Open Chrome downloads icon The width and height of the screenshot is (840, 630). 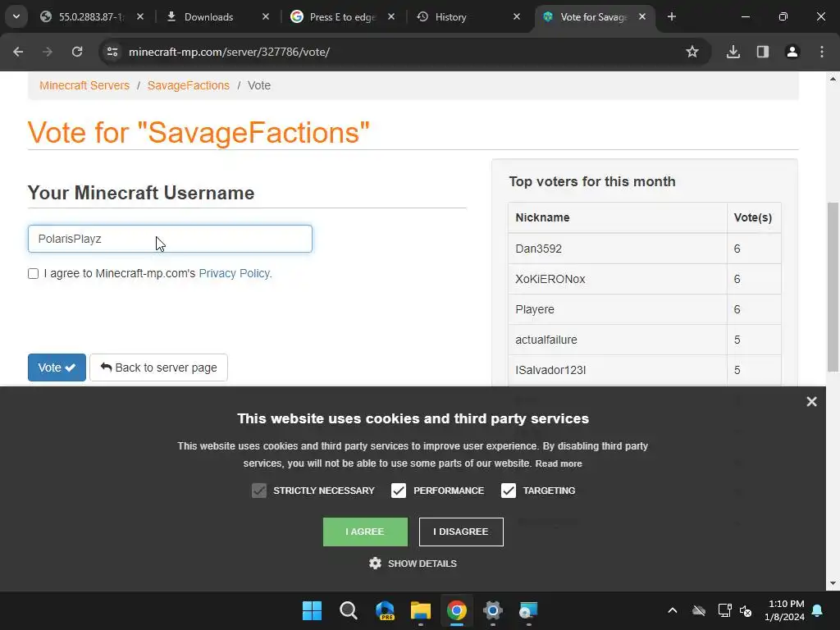pyautogui.click(x=733, y=52)
